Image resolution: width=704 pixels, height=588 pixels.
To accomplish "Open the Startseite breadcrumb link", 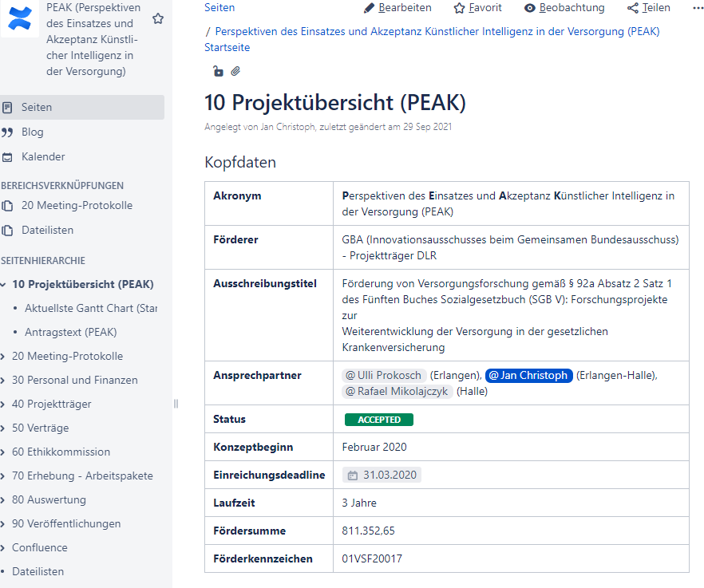I will (227, 47).
